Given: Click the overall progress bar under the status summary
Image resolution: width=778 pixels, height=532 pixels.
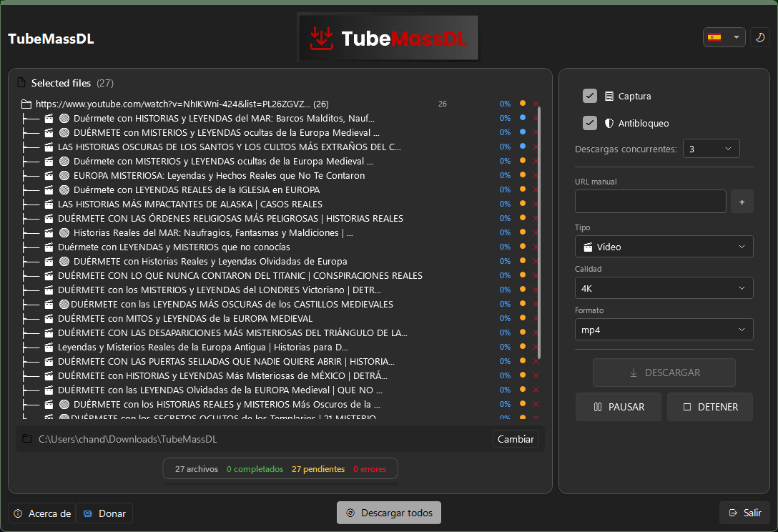Looking at the screenshot, I should [x=280, y=484].
